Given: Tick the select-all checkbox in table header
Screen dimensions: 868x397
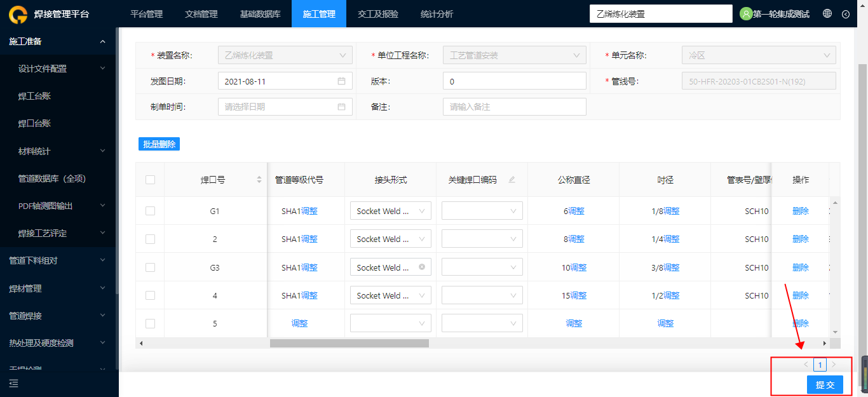Looking at the screenshot, I should (150, 180).
